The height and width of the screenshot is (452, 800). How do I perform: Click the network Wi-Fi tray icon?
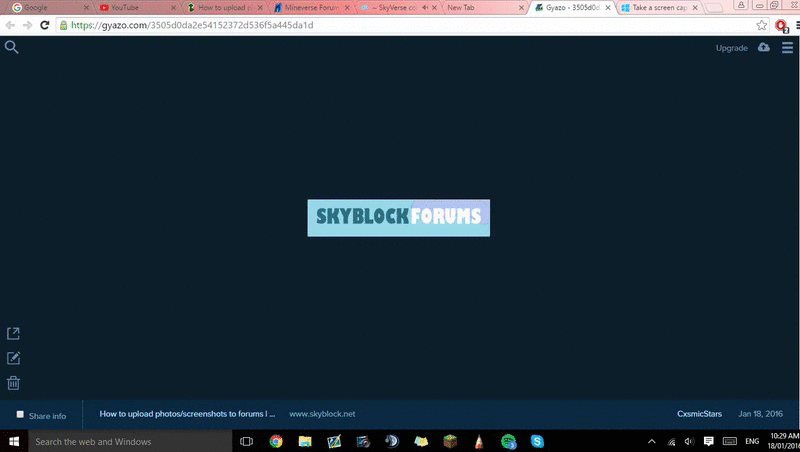tap(671, 442)
